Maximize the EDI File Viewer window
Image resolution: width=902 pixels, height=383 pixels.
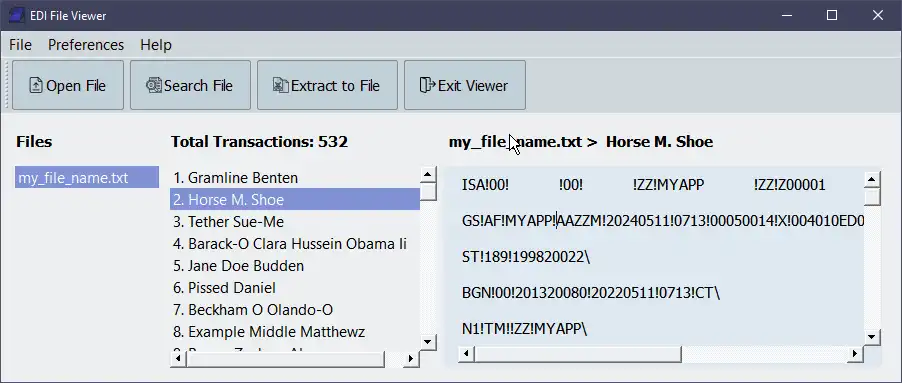pos(832,16)
